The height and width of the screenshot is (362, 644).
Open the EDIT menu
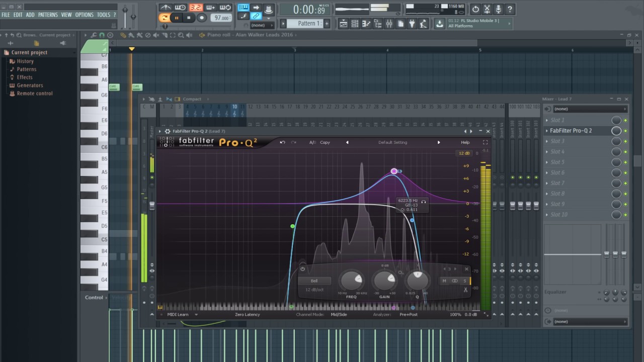point(18,15)
